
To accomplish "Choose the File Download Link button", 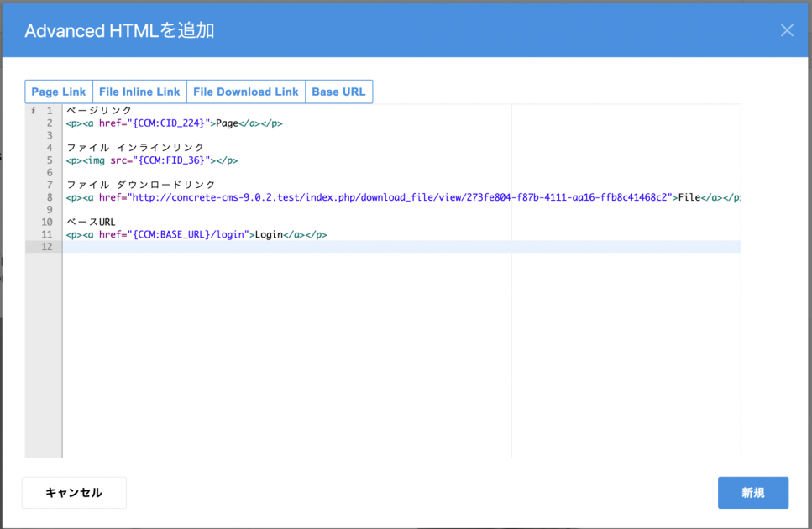I will 245,92.
